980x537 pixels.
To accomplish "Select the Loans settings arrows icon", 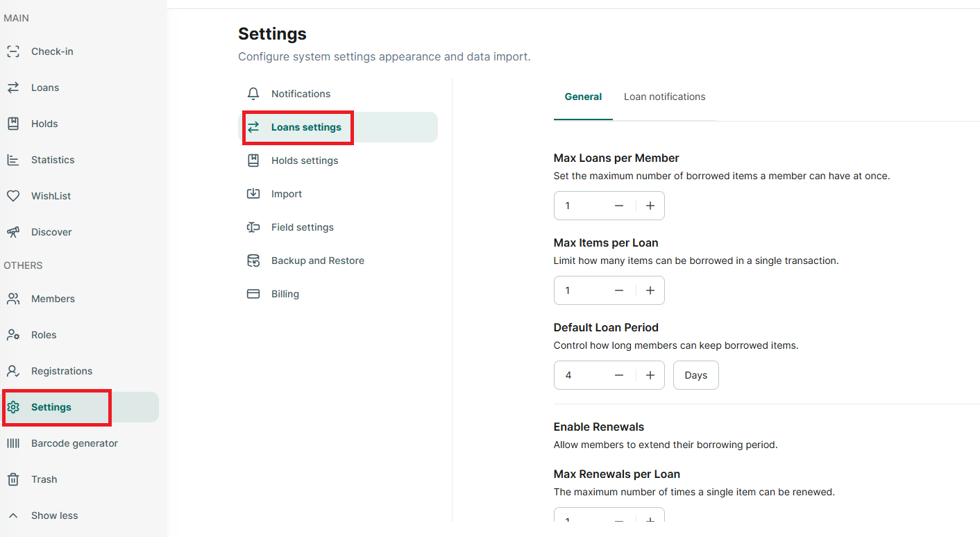I will (253, 127).
